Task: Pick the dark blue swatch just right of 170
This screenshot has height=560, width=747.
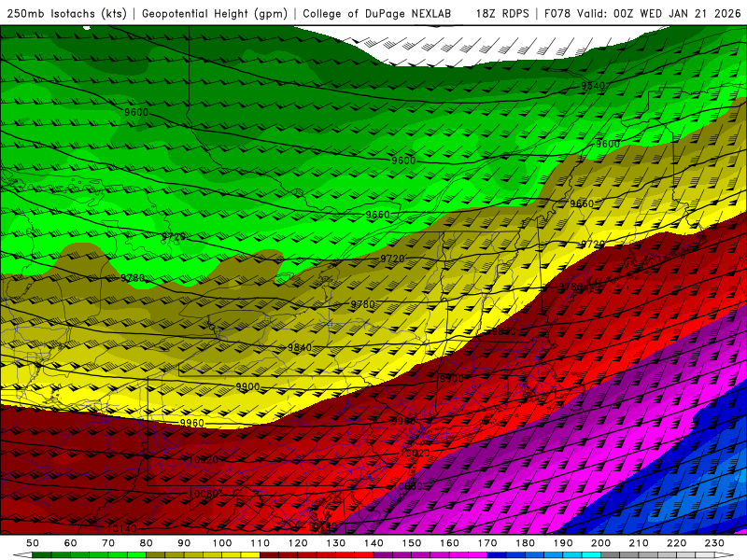Action: [497, 555]
